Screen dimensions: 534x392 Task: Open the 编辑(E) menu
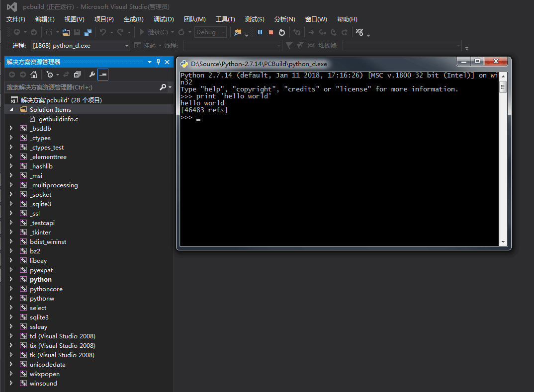(x=45, y=19)
